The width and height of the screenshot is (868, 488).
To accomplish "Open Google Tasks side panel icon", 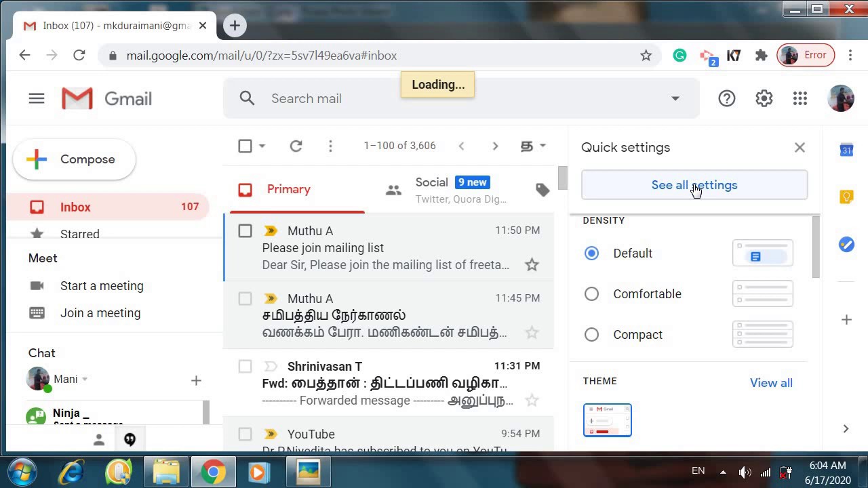I will (846, 244).
